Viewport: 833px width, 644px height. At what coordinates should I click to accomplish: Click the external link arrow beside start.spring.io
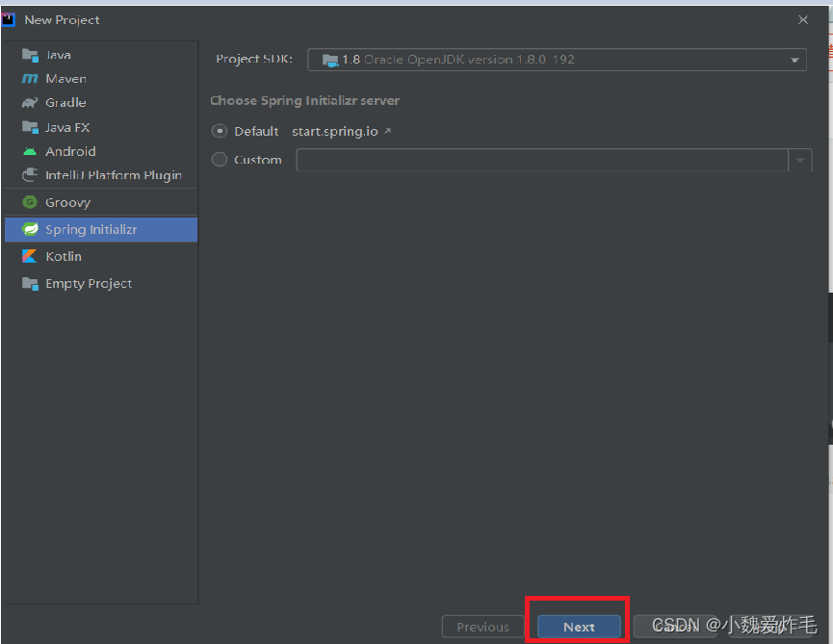tap(388, 131)
